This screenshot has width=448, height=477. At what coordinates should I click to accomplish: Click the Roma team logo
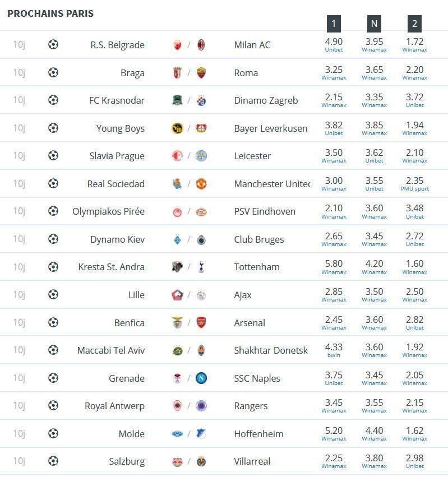pos(201,73)
